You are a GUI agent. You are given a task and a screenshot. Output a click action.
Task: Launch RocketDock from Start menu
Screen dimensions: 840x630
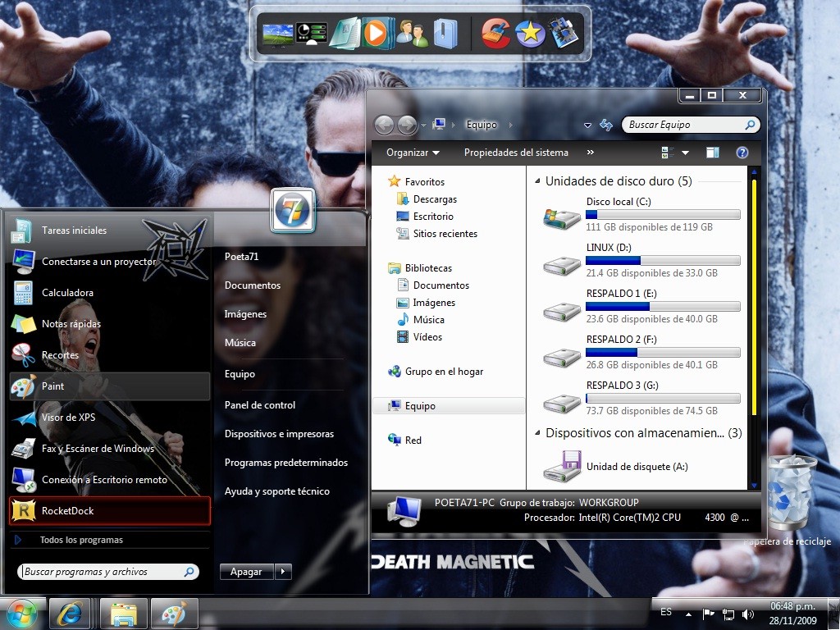tap(110, 510)
